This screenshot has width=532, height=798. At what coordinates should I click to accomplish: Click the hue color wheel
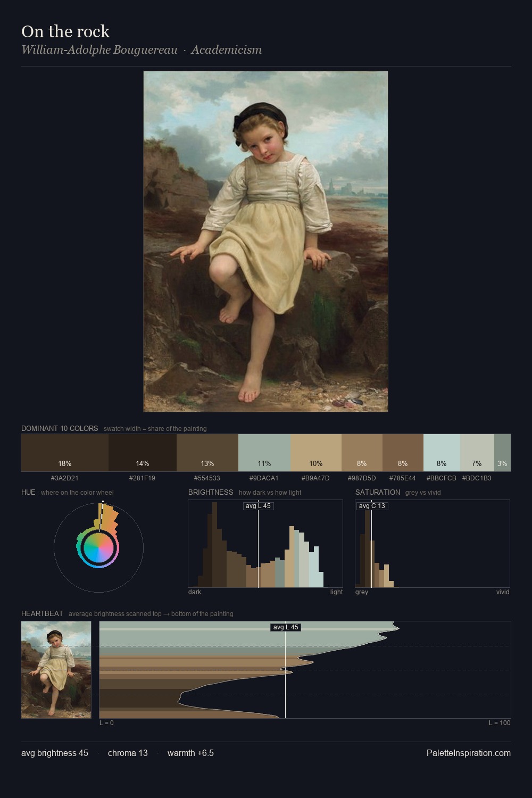[x=98, y=547]
